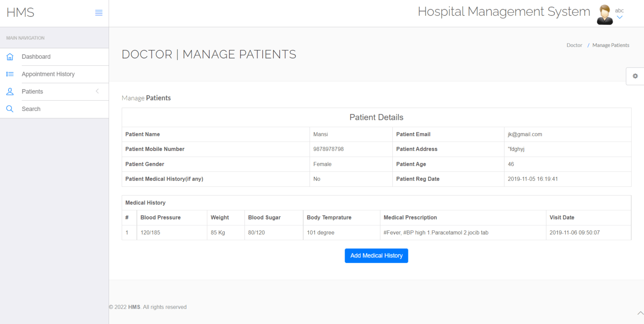
Task: Open the abc account dropdown arrow
Action: pos(619,17)
